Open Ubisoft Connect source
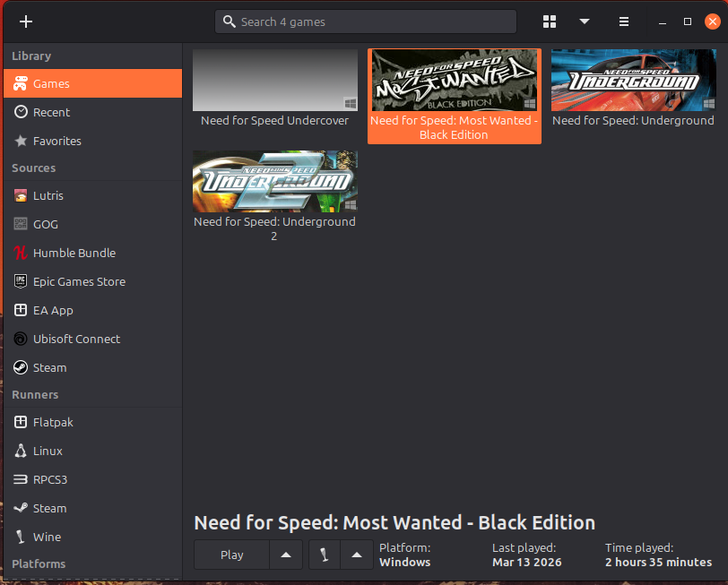Viewport: 728px width, 585px height. (76, 339)
